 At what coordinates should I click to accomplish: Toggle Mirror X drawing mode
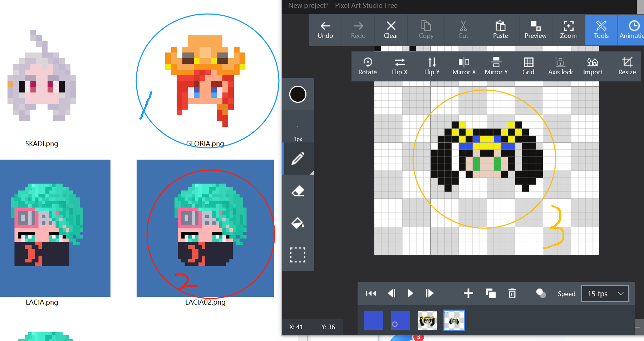point(464,66)
